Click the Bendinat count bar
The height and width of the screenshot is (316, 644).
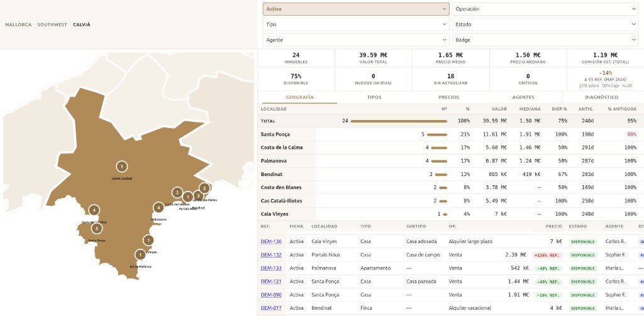[x=441, y=175]
